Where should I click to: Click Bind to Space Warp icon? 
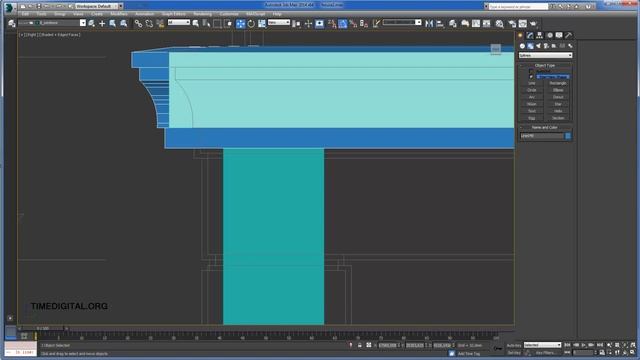coord(160,24)
